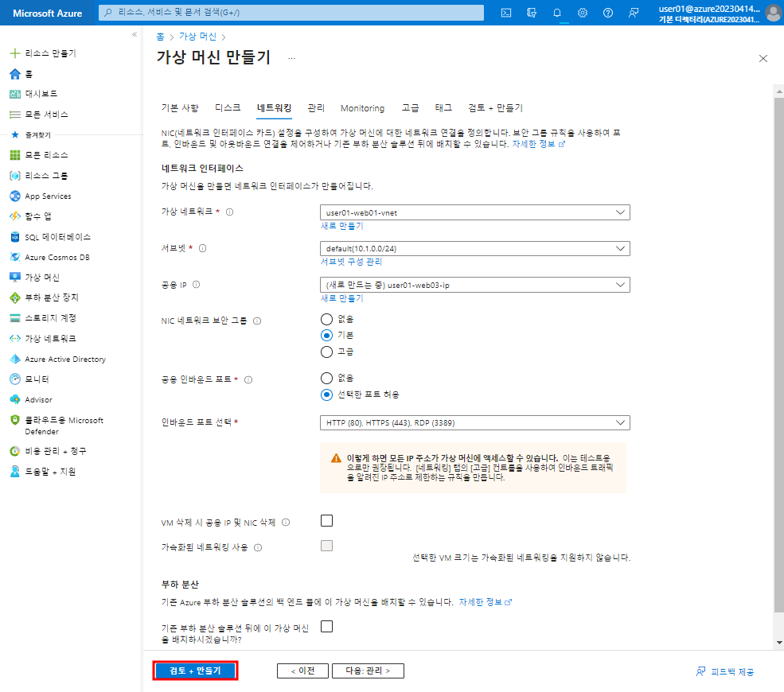Show info tooltip for 서브넷
The image size is (784, 692).
[x=202, y=248]
